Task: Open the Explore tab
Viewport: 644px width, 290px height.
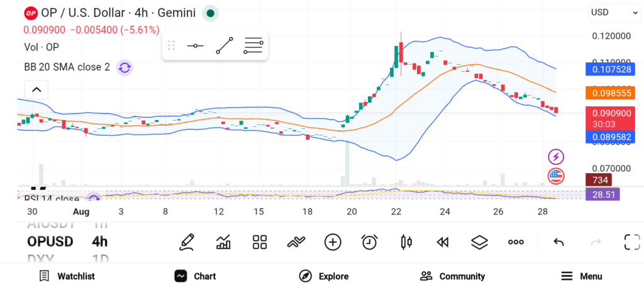Action: [x=324, y=276]
